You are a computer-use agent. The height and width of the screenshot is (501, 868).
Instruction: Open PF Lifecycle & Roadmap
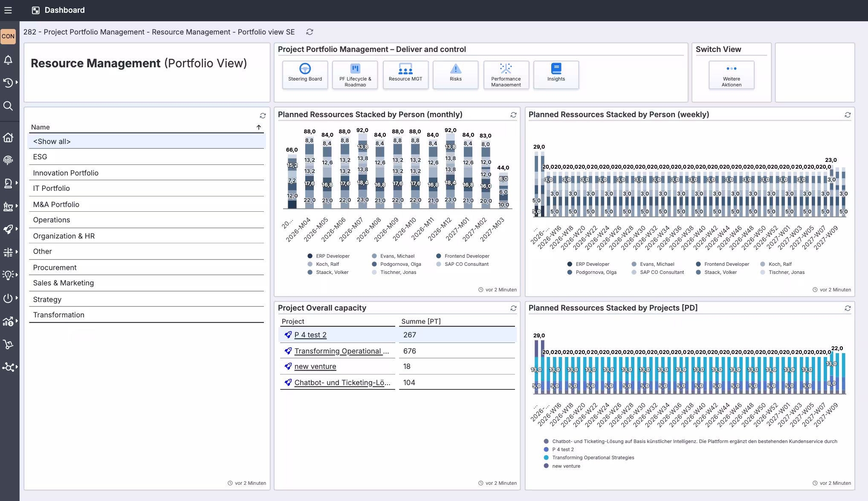point(355,75)
